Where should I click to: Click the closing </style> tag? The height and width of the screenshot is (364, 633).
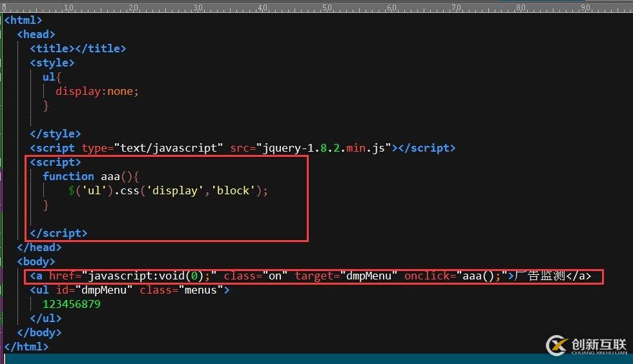pyautogui.click(x=56, y=134)
